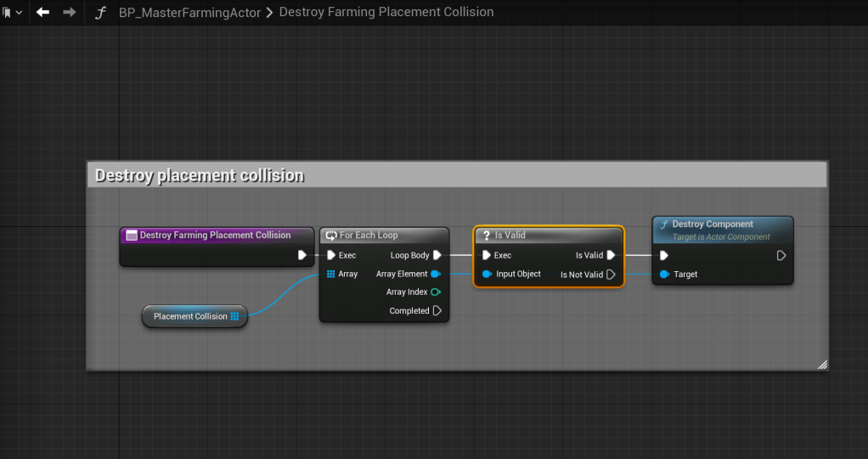Select the Placement Collision variable node
Screen dimensions: 868x459
pos(189,316)
